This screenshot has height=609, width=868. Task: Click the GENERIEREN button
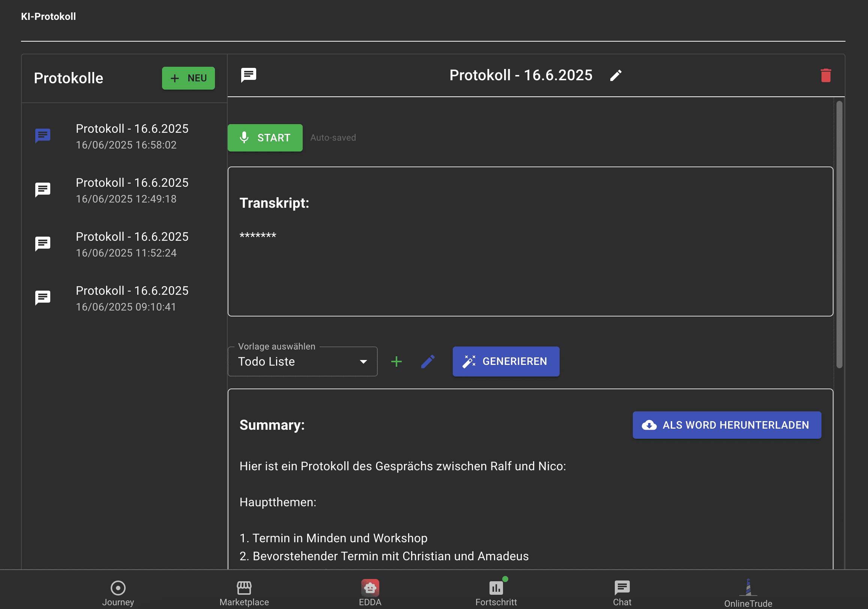(505, 361)
